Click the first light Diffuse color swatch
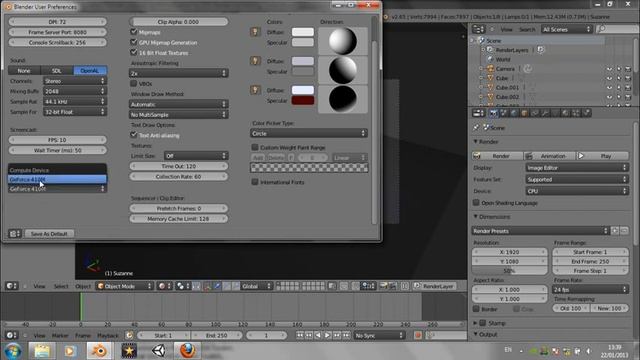This screenshot has width=640, height=360. pyautogui.click(x=303, y=32)
